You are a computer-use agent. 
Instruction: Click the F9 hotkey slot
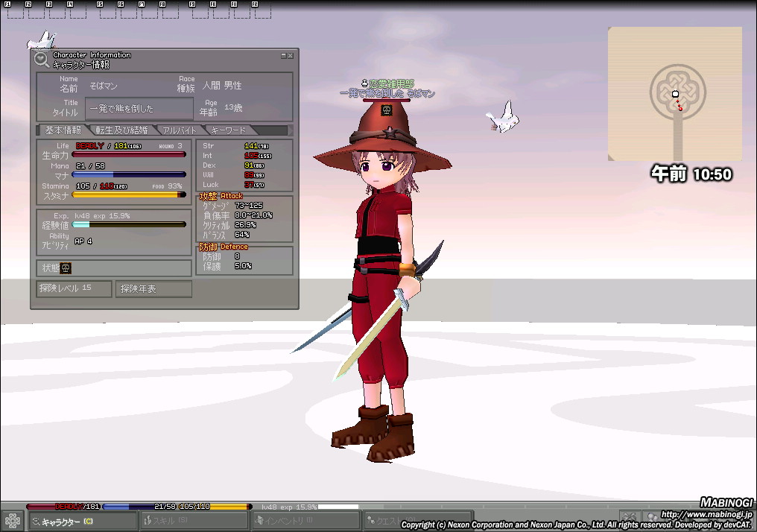[200, 12]
